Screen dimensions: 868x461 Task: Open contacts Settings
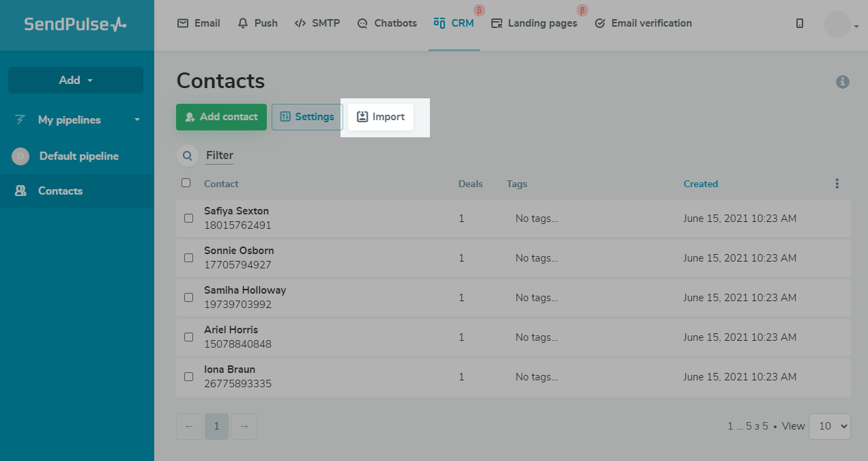(307, 117)
